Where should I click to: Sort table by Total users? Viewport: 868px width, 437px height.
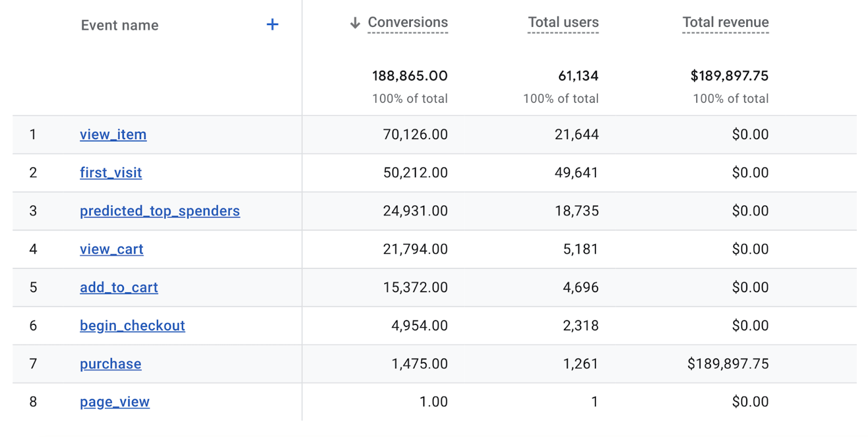pyautogui.click(x=563, y=22)
